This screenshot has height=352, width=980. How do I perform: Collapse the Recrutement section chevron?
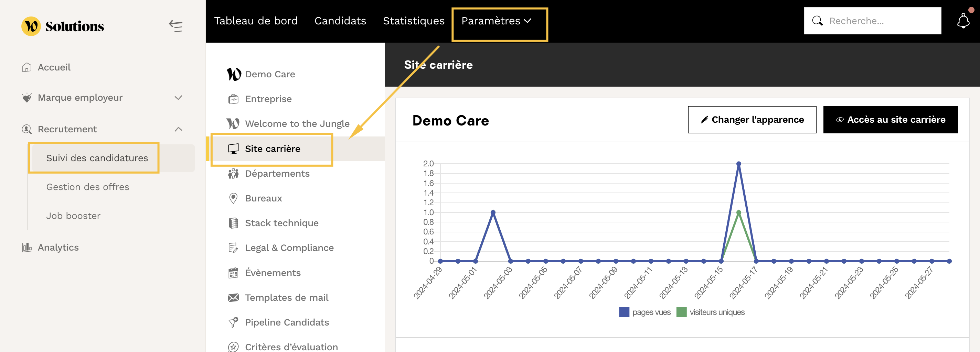(x=178, y=129)
